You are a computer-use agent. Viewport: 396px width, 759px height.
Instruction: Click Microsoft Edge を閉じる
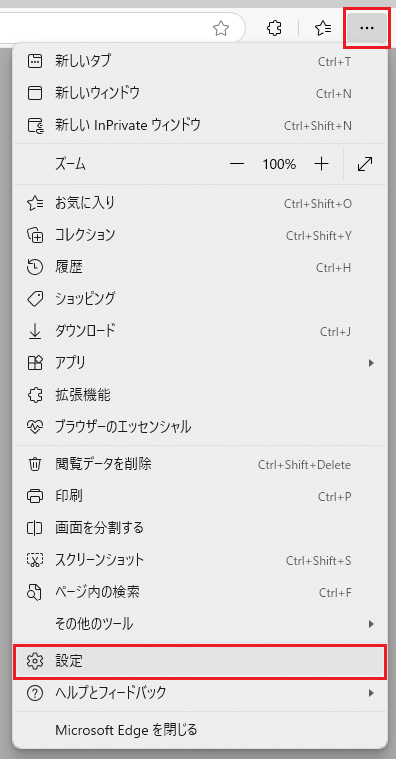tap(200, 729)
